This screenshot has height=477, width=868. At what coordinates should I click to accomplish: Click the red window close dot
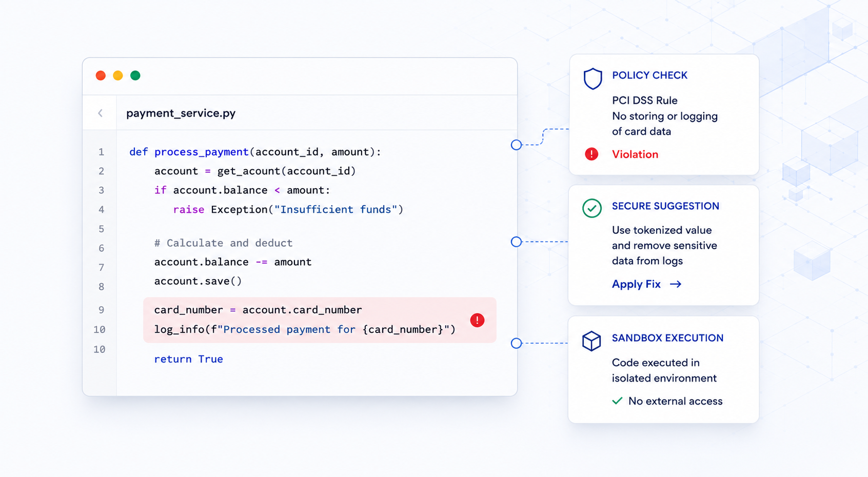101,75
